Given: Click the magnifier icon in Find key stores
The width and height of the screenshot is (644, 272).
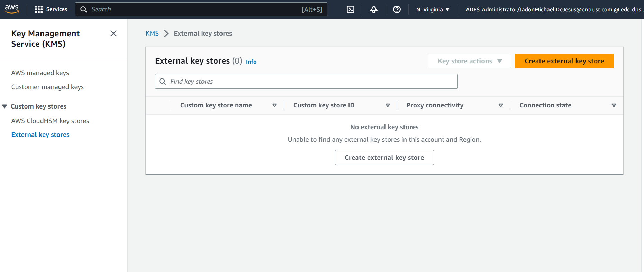Looking at the screenshot, I should pos(163,82).
